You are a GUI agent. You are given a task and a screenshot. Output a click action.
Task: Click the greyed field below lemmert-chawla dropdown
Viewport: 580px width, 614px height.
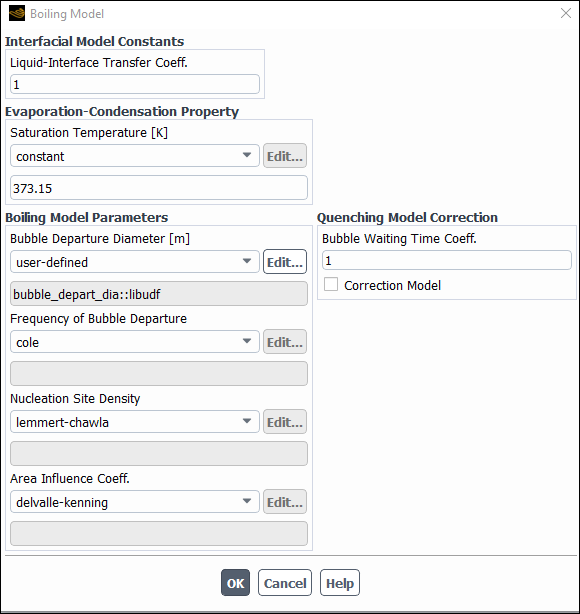tap(159, 453)
